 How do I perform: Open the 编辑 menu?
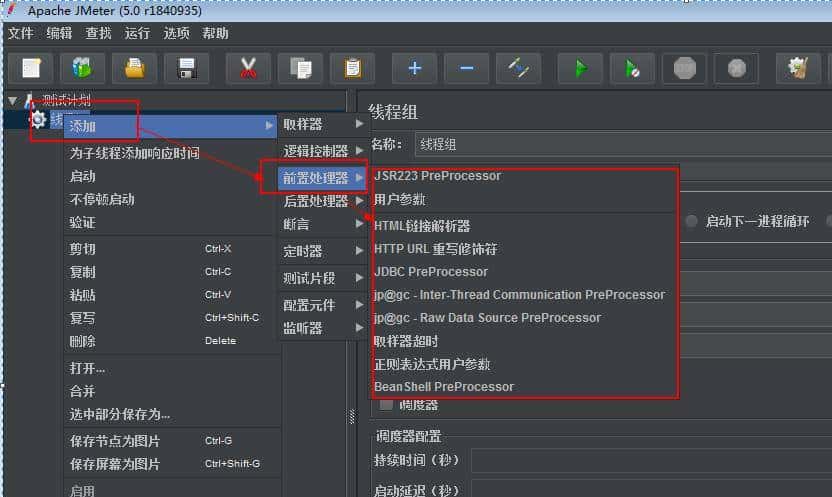(59, 33)
